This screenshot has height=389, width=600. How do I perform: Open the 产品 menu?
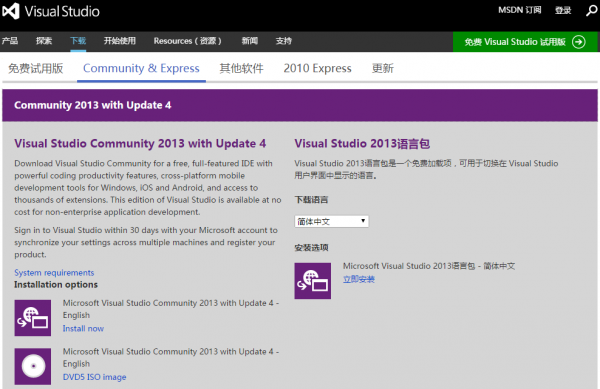click(x=10, y=41)
